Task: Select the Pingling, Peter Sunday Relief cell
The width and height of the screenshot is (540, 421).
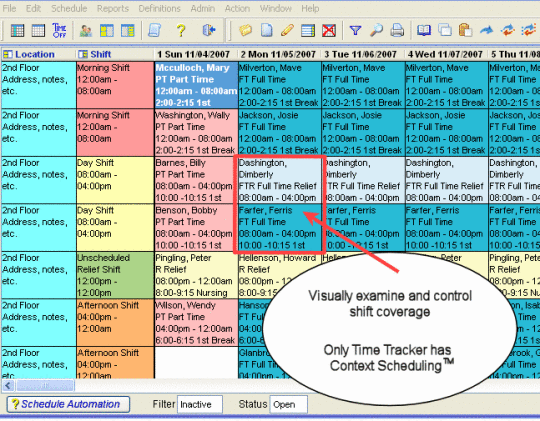Action: point(196,275)
